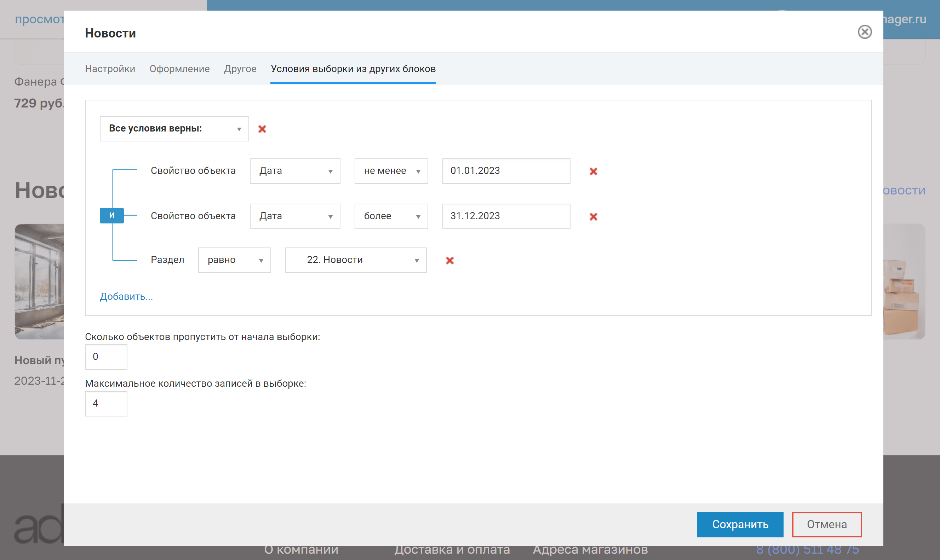Remove the 'Раздел равно 22. Новости' condition
The image size is (940, 560).
(x=449, y=260)
